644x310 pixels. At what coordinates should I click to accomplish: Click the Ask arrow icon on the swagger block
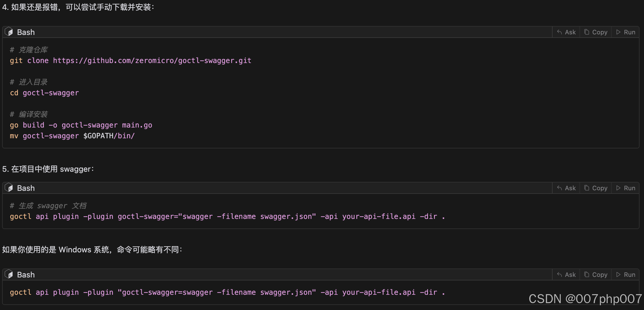pyautogui.click(x=560, y=188)
